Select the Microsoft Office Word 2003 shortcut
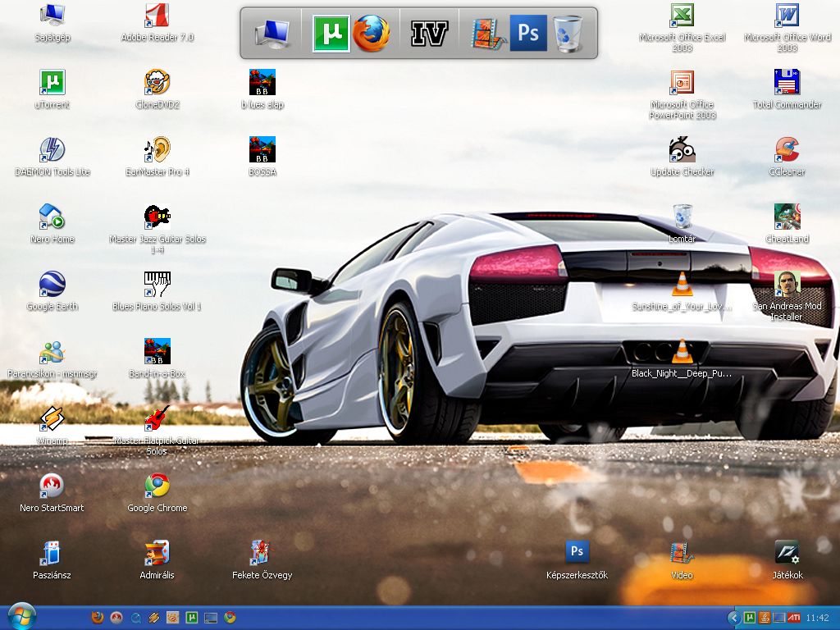 787,28
